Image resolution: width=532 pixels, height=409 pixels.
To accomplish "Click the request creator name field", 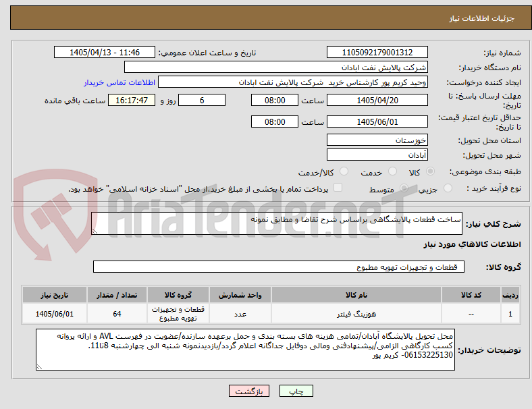I will pyautogui.click(x=293, y=82).
